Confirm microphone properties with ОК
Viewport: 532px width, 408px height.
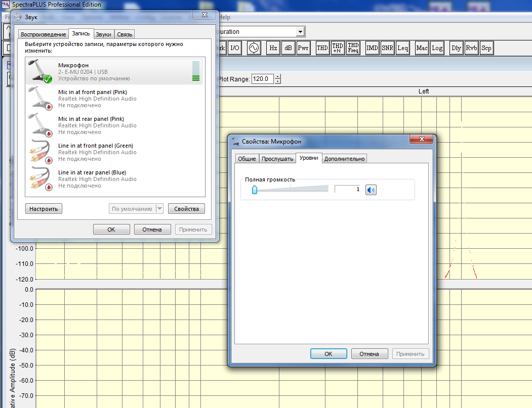point(329,354)
